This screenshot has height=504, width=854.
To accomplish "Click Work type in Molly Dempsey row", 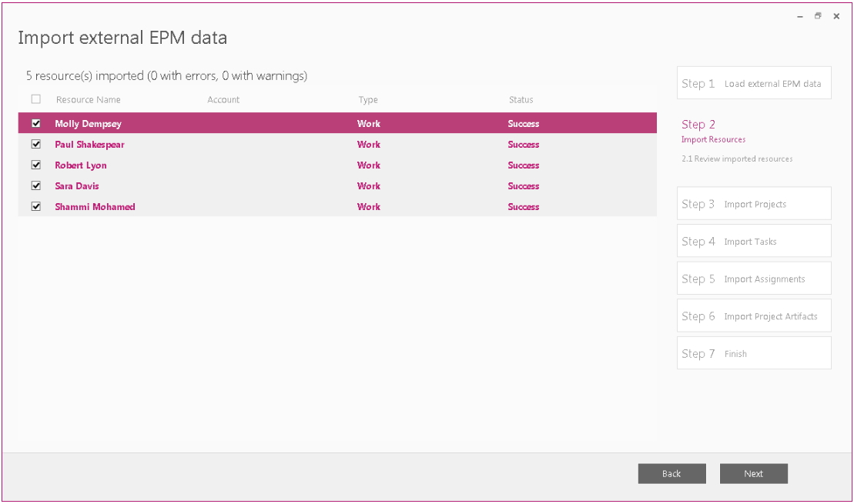I will [x=369, y=124].
